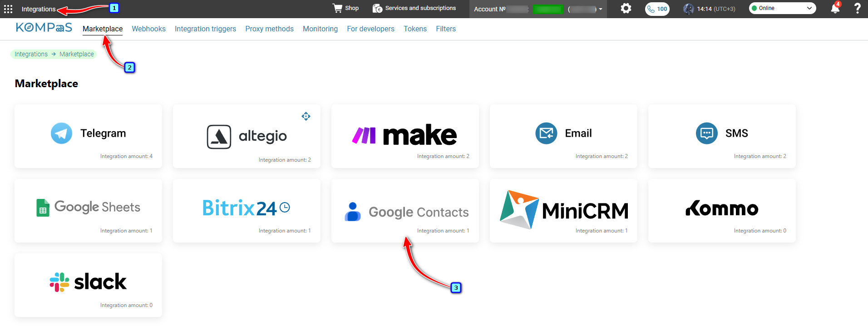Click the move icon on altegio card
This screenshot has height=327, width=868.
306,116
